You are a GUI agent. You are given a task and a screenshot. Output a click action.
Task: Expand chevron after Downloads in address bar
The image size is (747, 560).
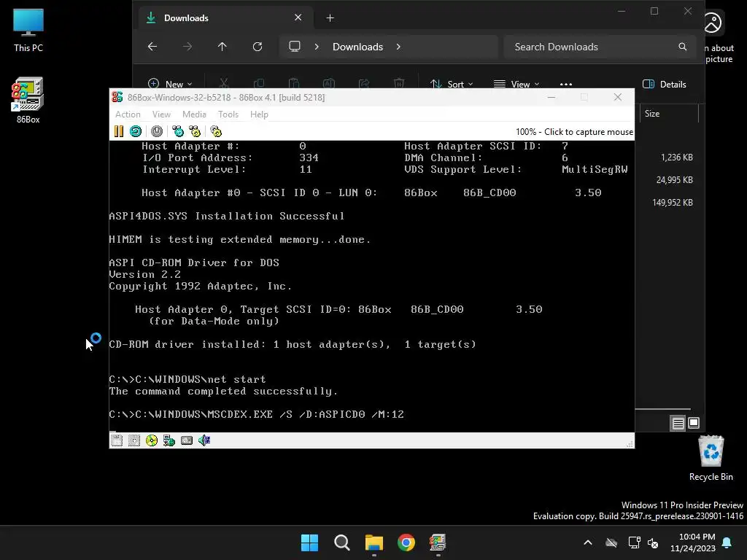click(398, 47)
